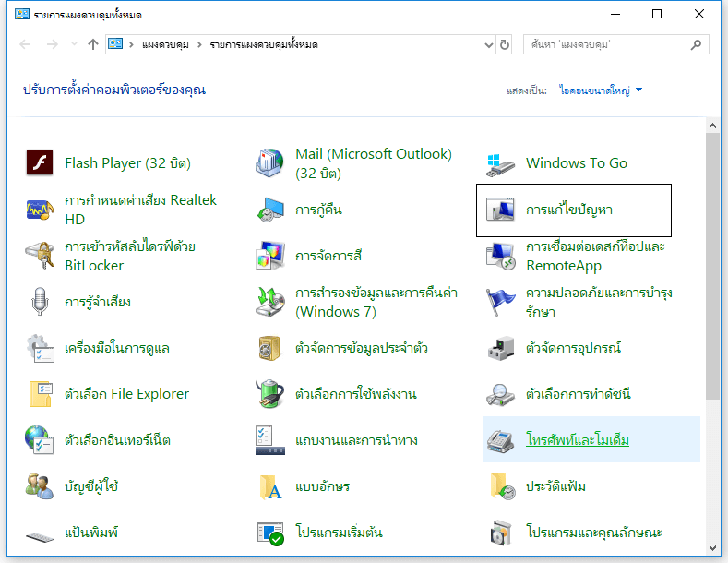Open the ไอคอนขนาดใหญ่ view-by dropdown
Viewport: 728px width, 563px height.
point(601,90)
